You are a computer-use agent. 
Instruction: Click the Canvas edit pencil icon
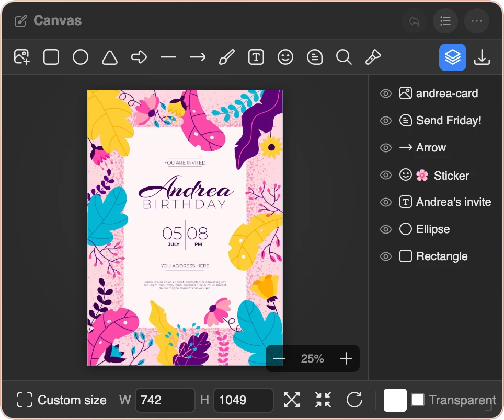[20, 21]
